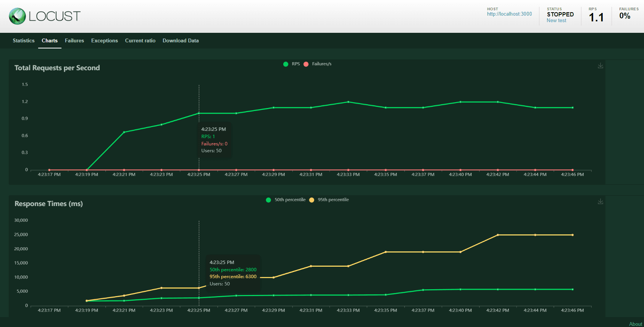
Task: Download the Response Times chart image
Action: (x=600, y=201)
